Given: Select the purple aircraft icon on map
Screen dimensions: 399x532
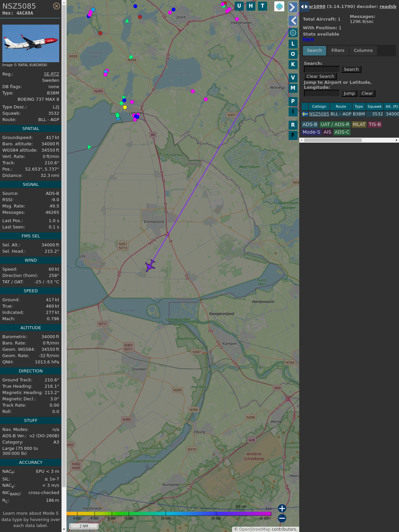Looking at the screenshot, I should (150, 266).
